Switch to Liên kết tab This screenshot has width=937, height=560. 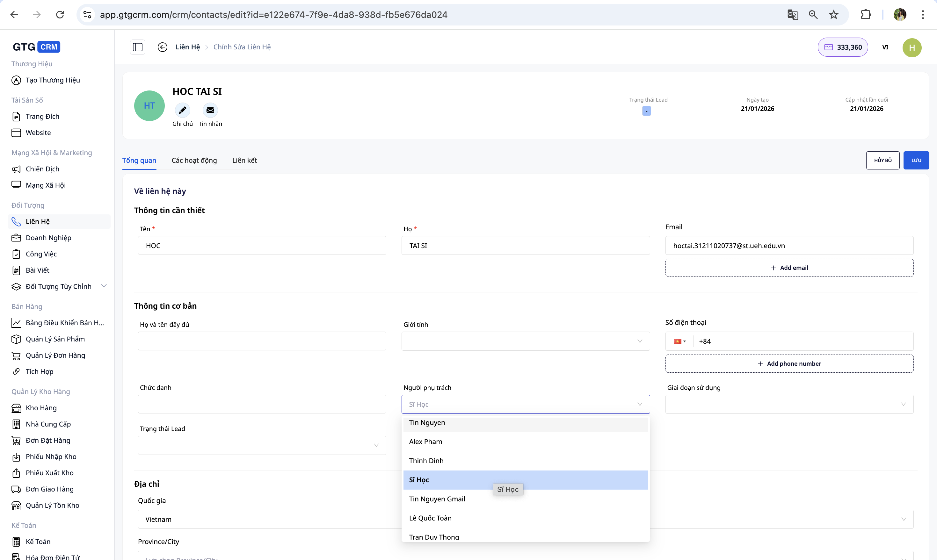click(x=244, y=160)
